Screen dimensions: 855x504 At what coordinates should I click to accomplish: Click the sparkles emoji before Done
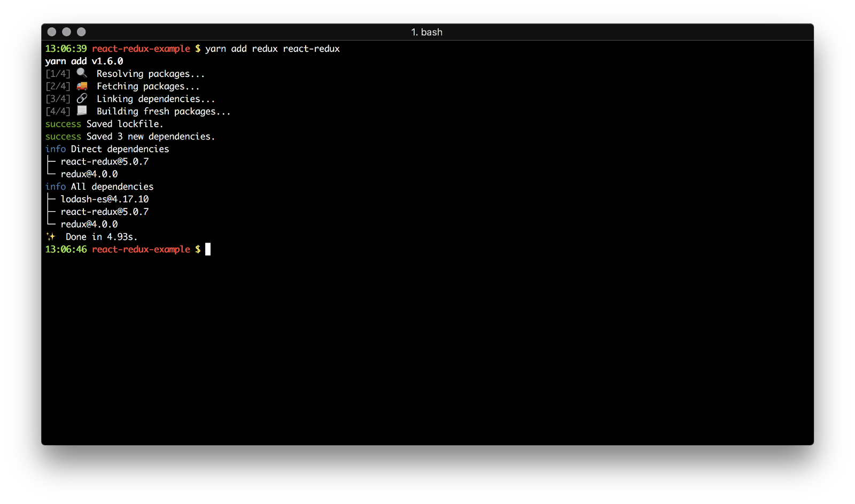click(x=51, y=236)
